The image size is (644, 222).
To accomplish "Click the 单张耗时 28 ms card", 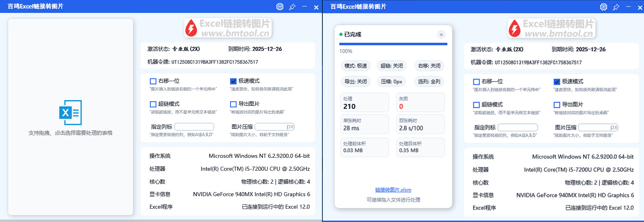I will coord(365,124).
